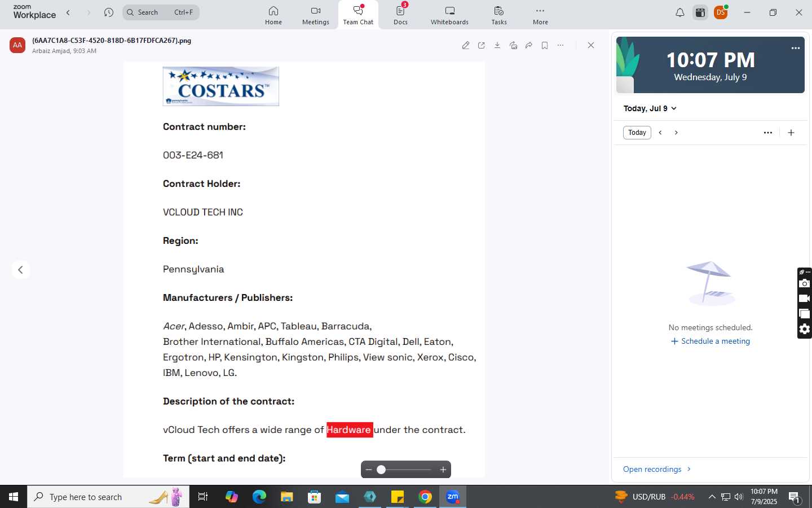The height and width of the screenshot is (508, 812).
Task: Click the COSTARS logo in the image
Action: (221, 86)
